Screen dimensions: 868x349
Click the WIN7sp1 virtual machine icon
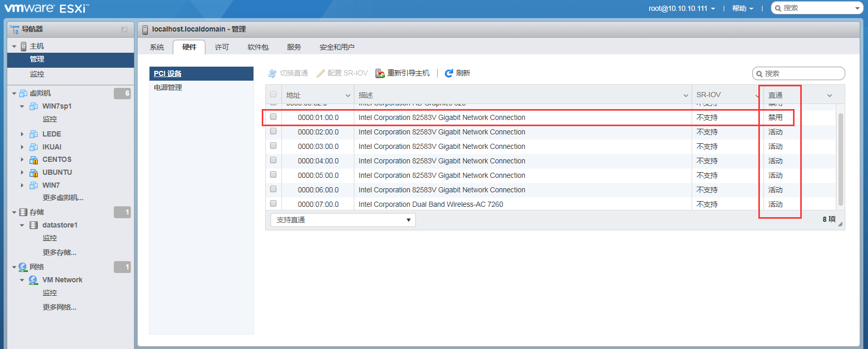[34, 106]
